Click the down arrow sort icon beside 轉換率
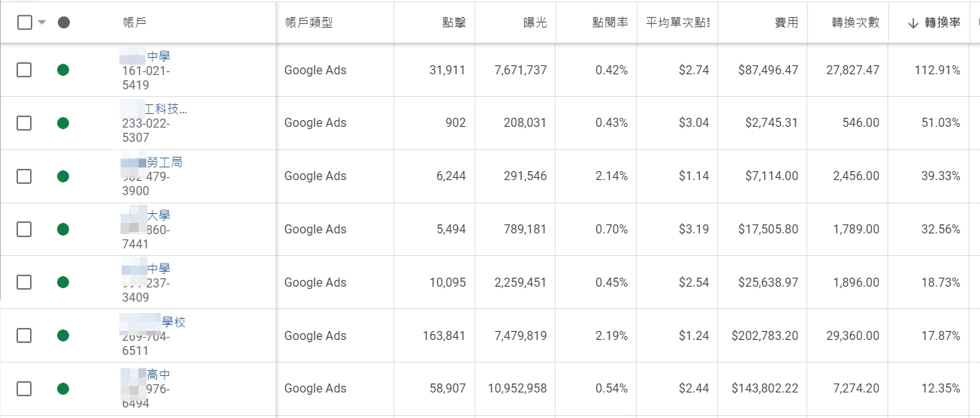Viewport: 980px width, 418px height. 913,23
